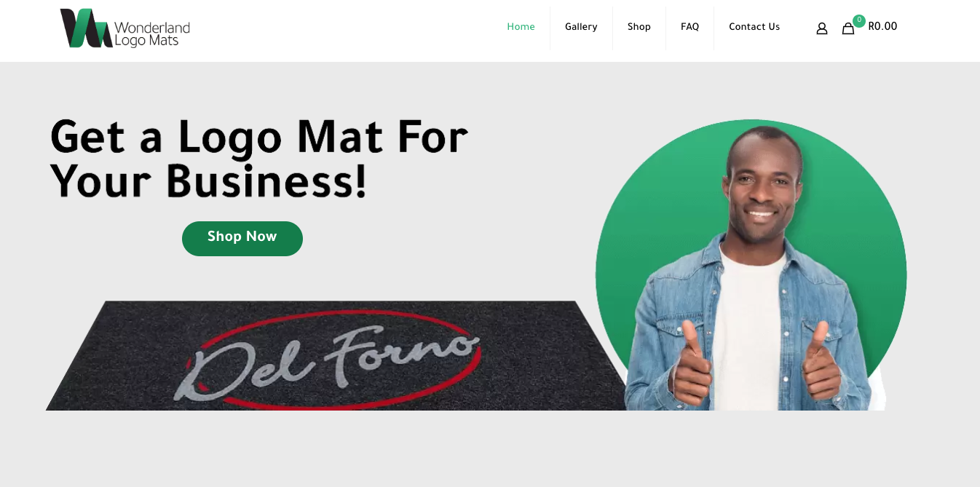This screenshot has width=980, height=487.
Task: Open the Contact Us menu item
Action: pos(754,27)
